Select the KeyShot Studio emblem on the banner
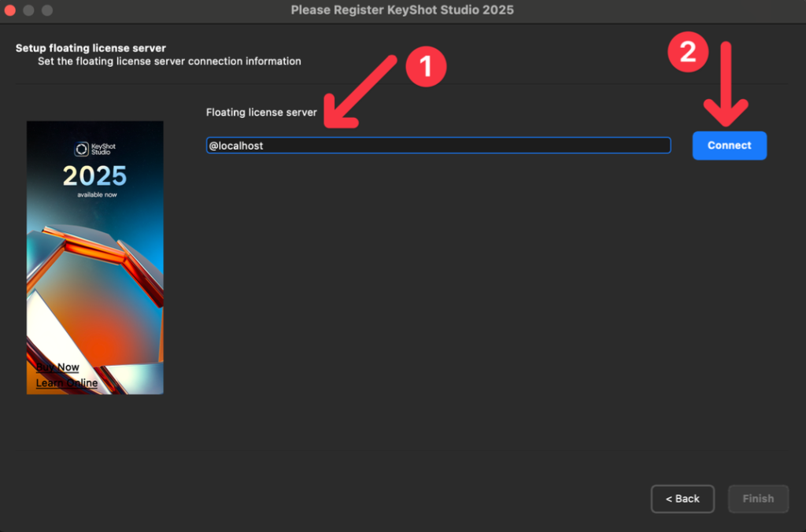Image resolution: width=806 pixels, height=532 pixels. (82, 147)
